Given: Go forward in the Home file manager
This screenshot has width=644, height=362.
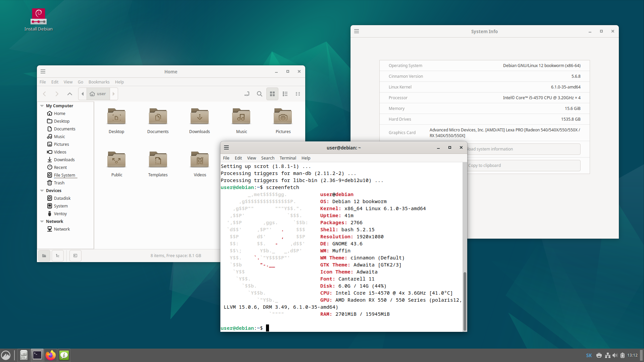Looking at the screenshot, I should point(57,94).
